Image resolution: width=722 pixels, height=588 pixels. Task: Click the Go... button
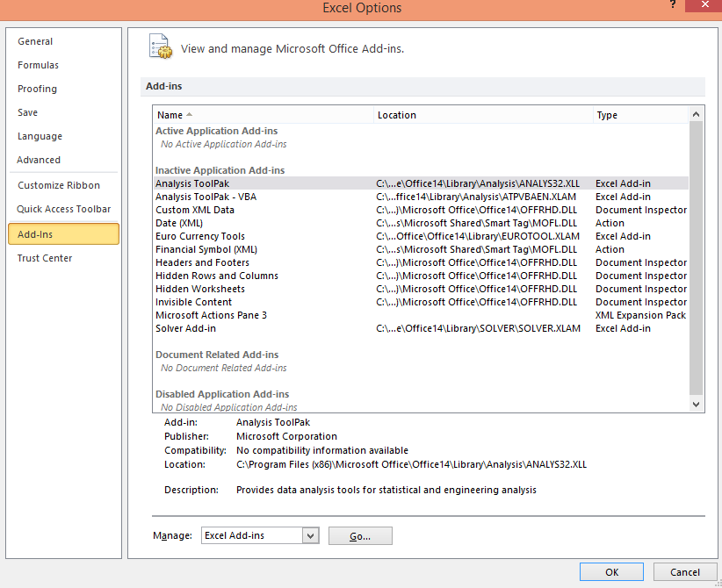click(360, 536)
